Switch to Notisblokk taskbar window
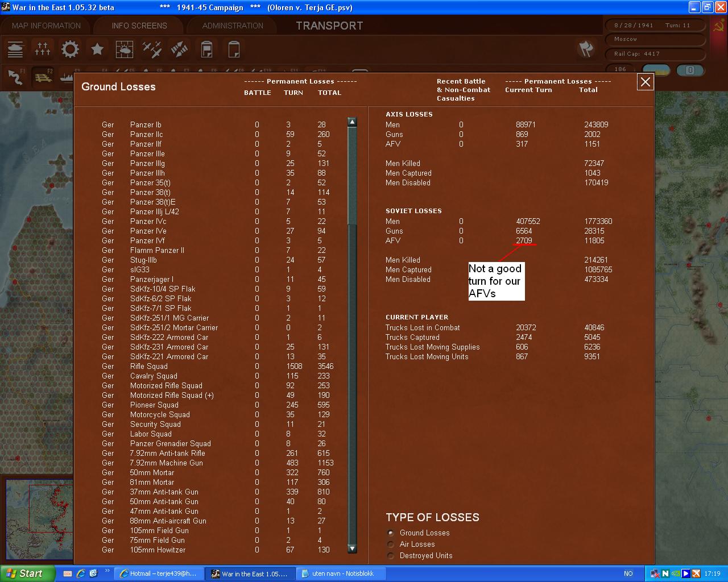This screenshot has height=582, width=728. [x=341, y=573]
